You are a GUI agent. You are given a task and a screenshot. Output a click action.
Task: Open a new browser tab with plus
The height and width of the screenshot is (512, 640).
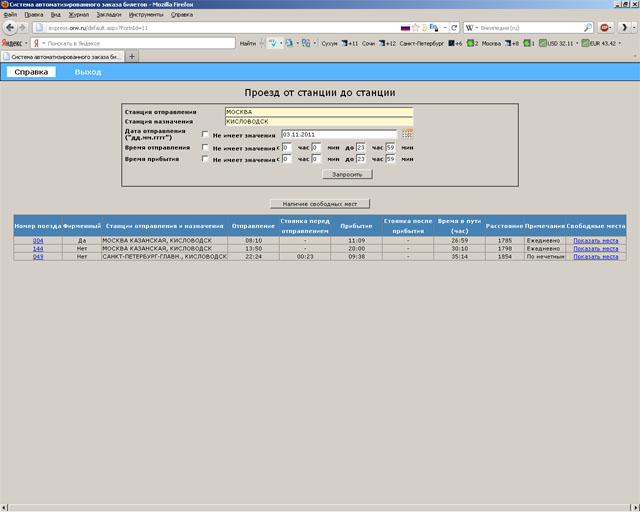[133, 57]
